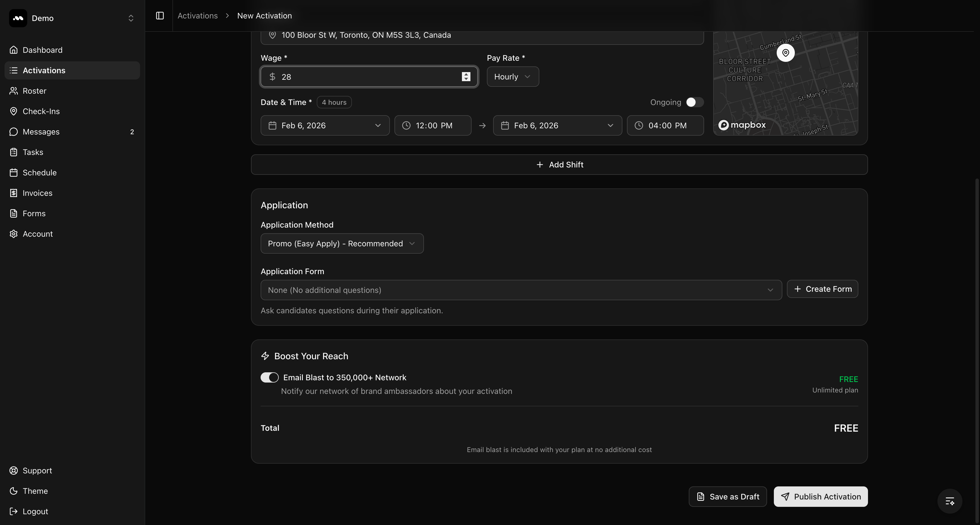Open the Hourly pay rate dropdown
Image resolution: width=980 pixels, height=525 pixels.
(x=512, y=77)
